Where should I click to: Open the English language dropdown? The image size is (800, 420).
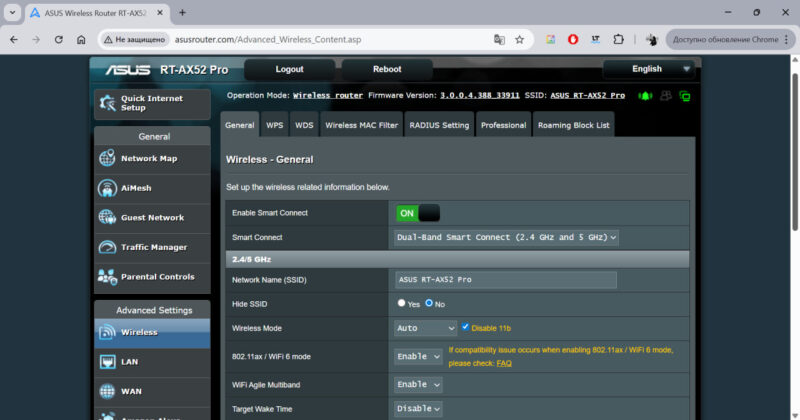tap(648, 69)
